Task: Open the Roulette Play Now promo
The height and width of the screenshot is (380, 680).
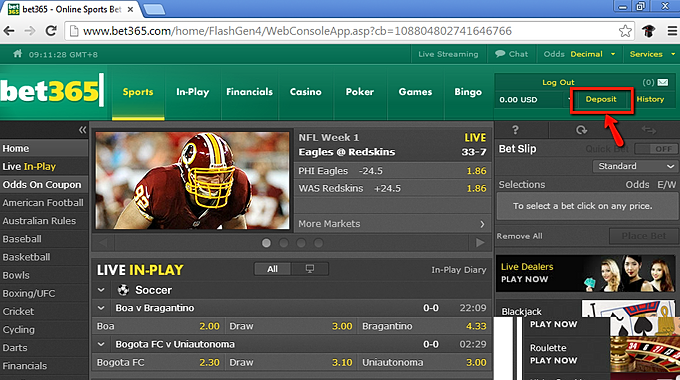Action: click(601, 354)
